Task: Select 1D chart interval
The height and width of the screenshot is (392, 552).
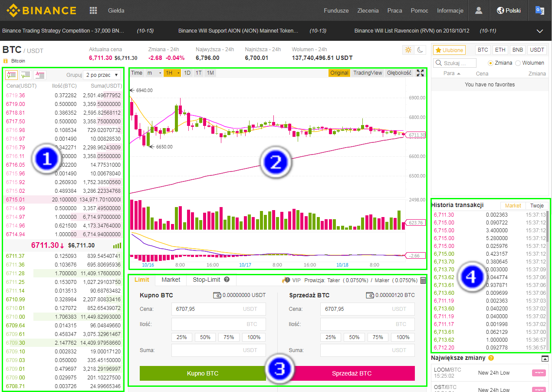Action: [187, 73]
